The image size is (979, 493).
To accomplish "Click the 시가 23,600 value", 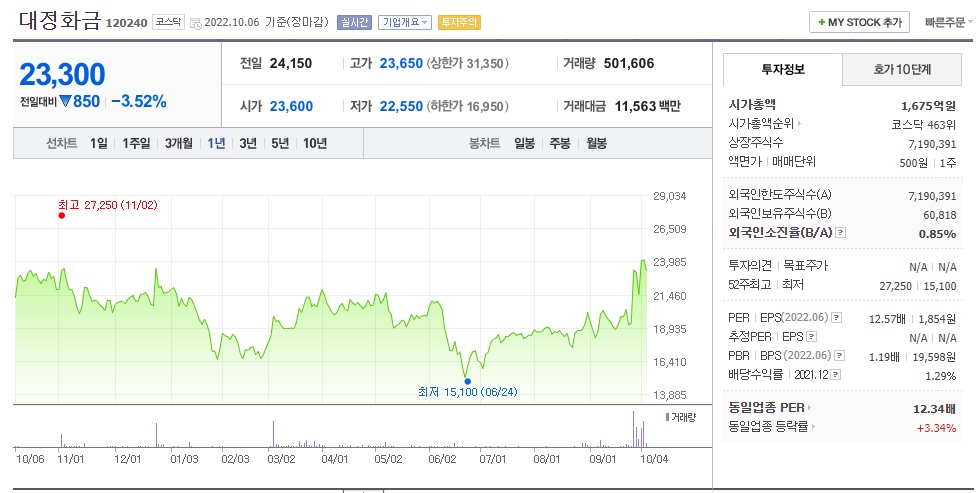I will [x=291, y=106].
